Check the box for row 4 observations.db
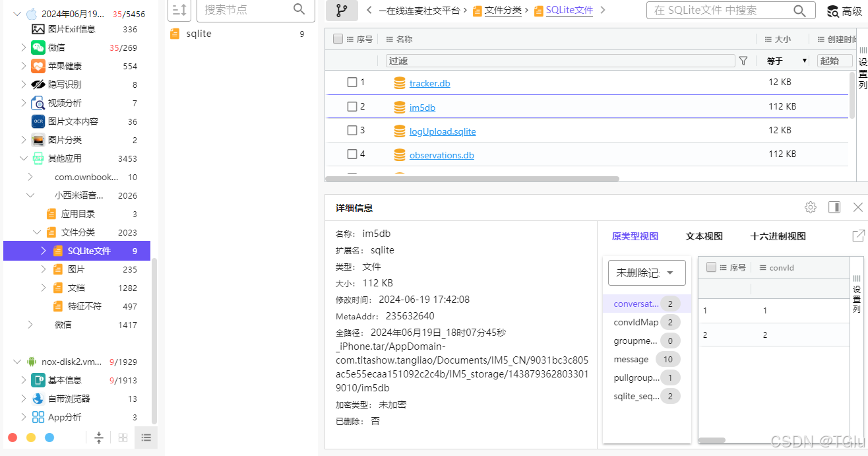 (x=352, y=154)
